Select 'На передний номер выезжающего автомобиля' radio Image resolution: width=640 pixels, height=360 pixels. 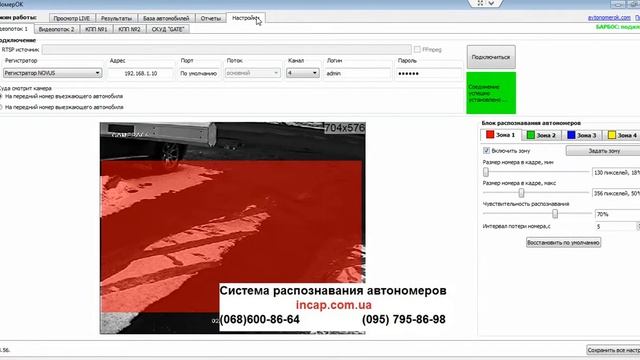pyautogui.click(x=1, y=107)
